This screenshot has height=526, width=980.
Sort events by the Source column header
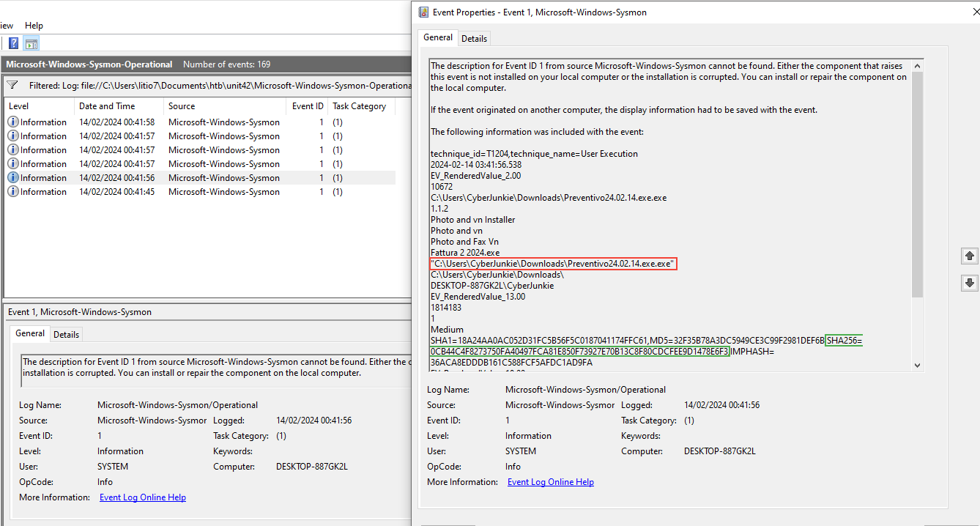pos(224,106)
